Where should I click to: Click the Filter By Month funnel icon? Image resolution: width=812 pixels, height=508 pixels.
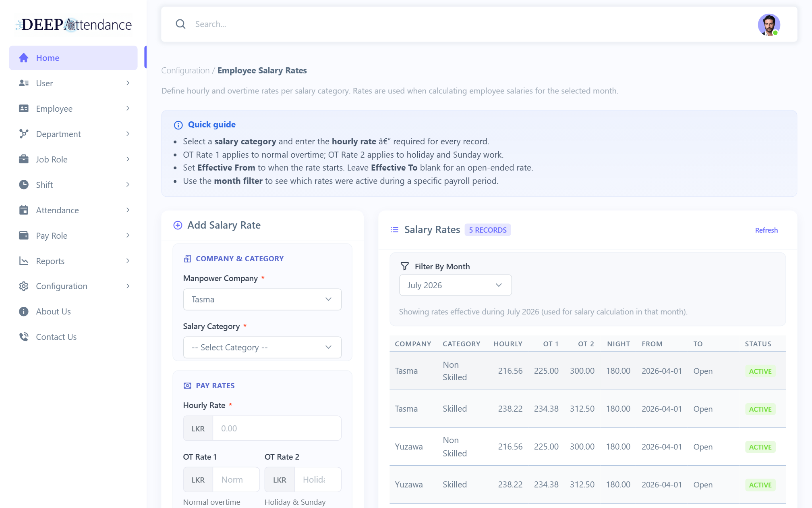click(x=405, y=266)
